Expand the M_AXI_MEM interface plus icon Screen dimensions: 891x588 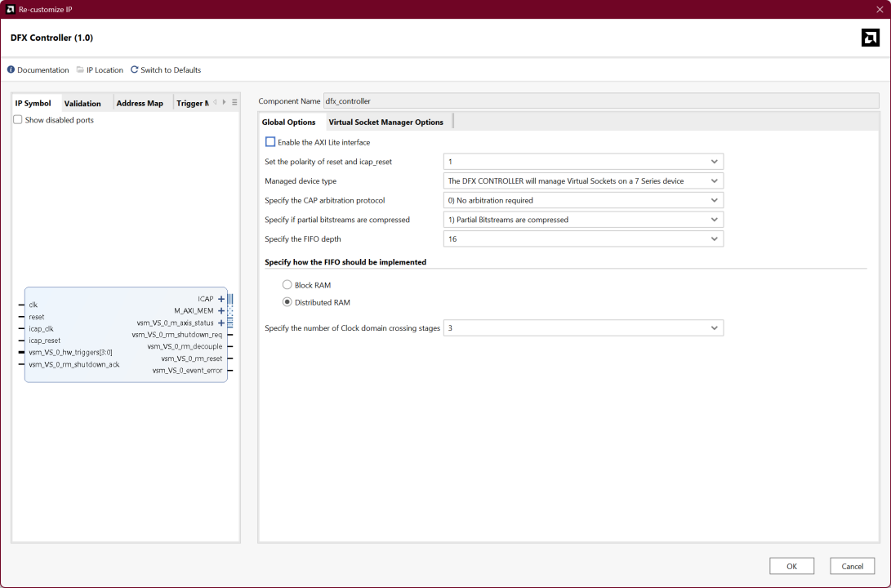(x=221, y=311)
